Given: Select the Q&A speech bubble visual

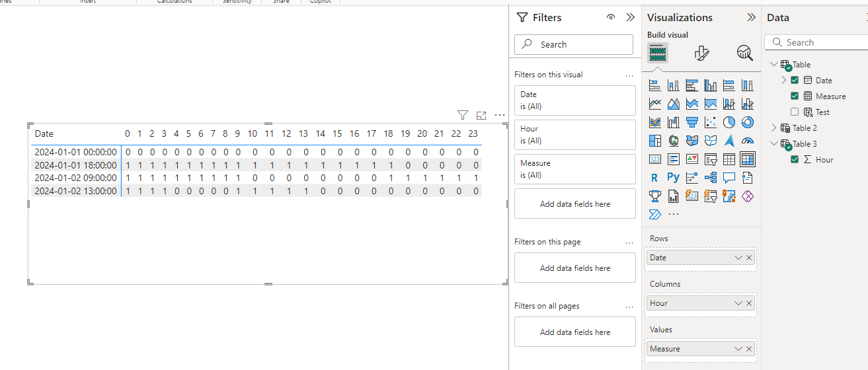Looking at the screenshot, I should 729,178.
